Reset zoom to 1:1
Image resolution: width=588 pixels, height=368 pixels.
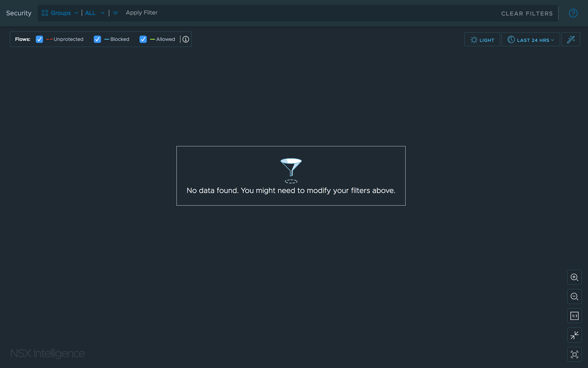point(574,316)
